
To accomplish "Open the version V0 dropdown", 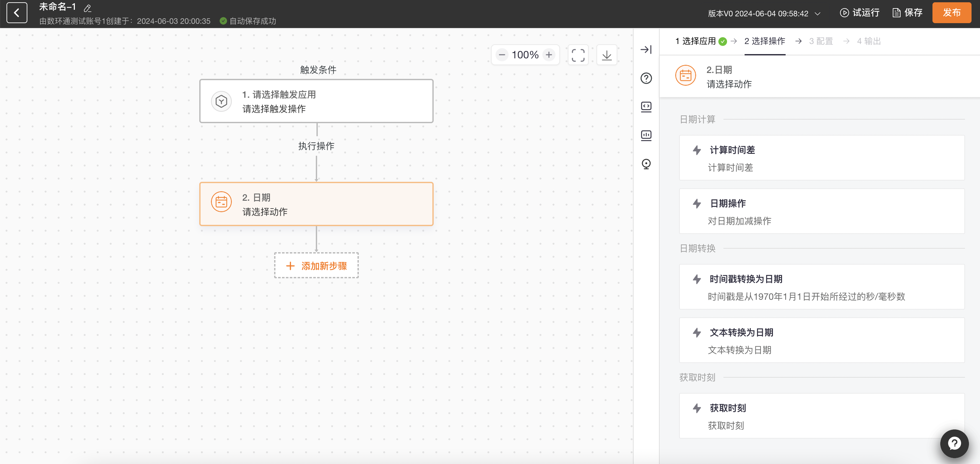I will tap(764, 14).
